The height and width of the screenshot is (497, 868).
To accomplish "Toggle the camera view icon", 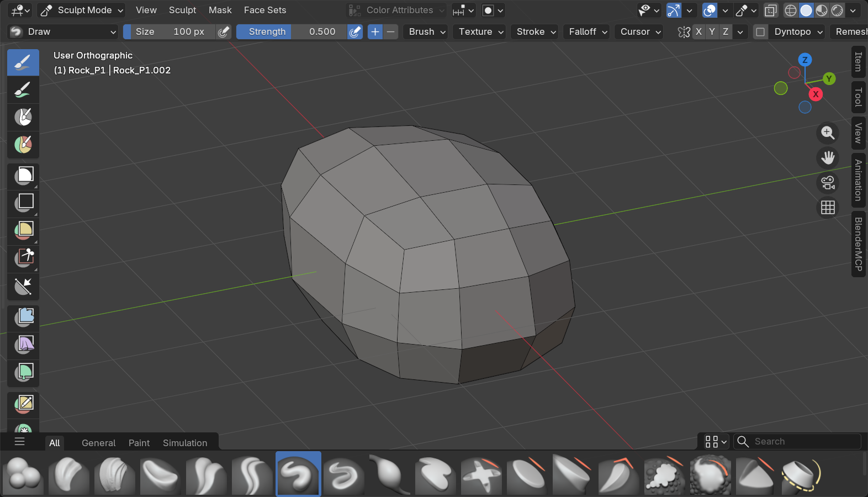I will [x=828, y=182].
